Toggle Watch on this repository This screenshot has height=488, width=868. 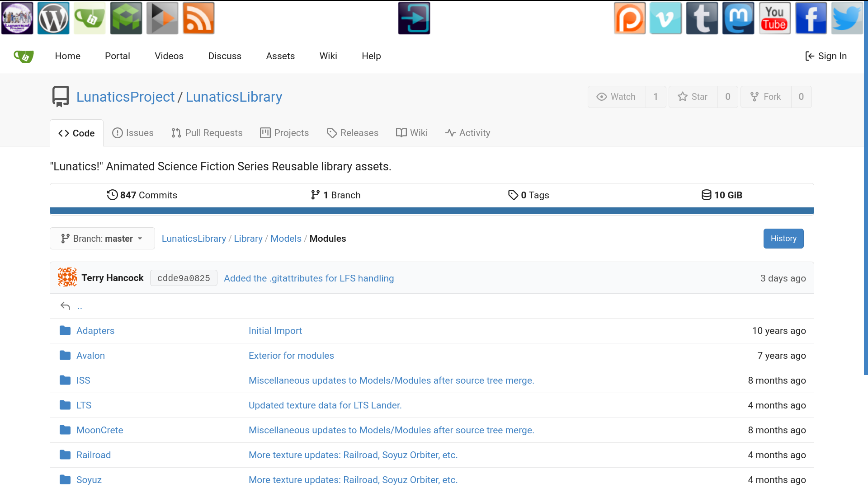[x=617, y=97]
